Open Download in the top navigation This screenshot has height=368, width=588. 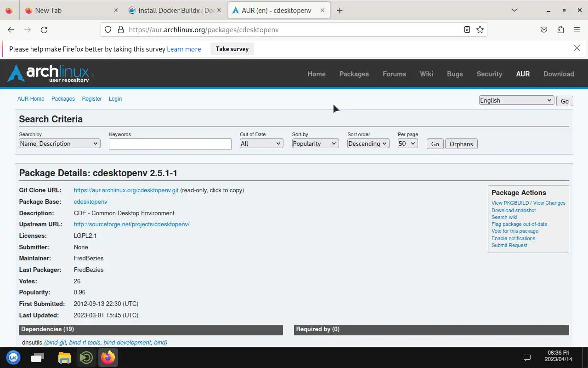pyautogui.click(x=559, y=74)
